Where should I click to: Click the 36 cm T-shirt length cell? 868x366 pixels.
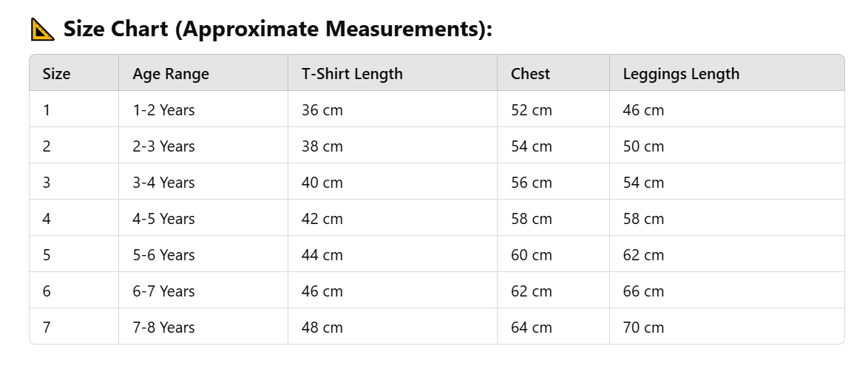[393, 110]
